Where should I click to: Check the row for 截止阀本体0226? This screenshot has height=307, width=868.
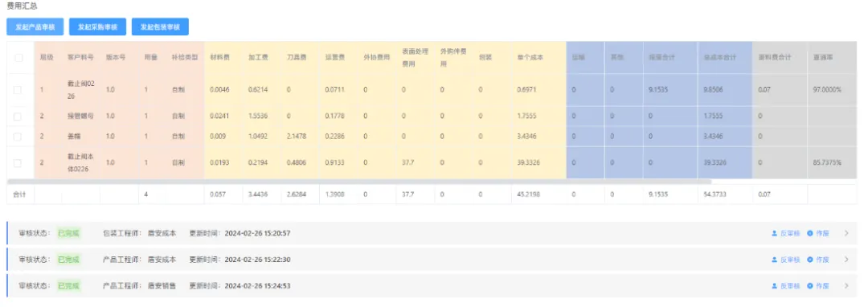(x=18, y=162)
